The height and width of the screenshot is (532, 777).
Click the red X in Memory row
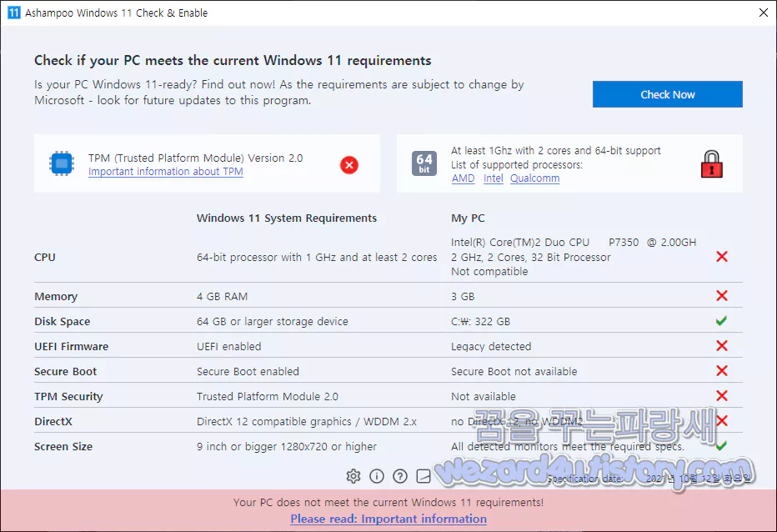(722, 295)
